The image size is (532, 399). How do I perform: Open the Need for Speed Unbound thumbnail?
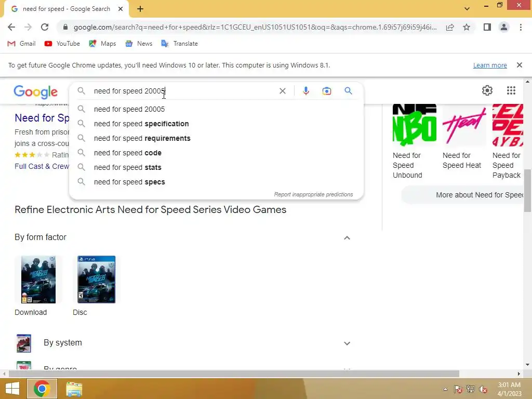pos(414,125)
